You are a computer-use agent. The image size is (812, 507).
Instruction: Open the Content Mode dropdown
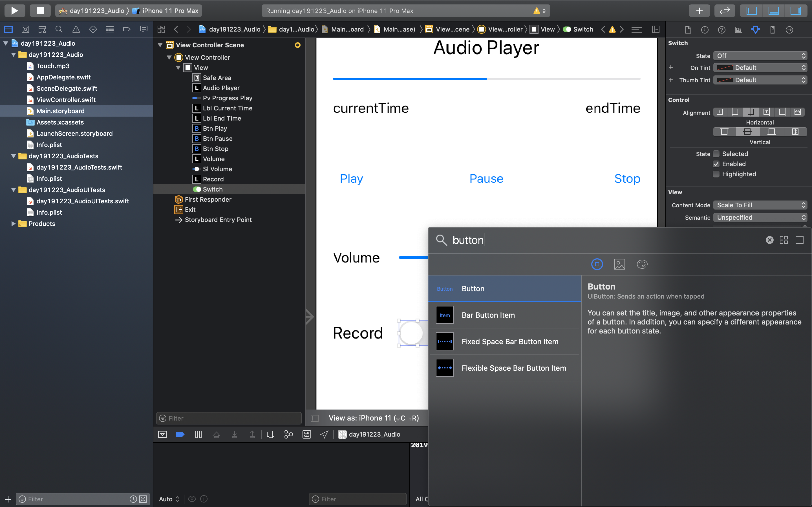click(x=760, y=205)
